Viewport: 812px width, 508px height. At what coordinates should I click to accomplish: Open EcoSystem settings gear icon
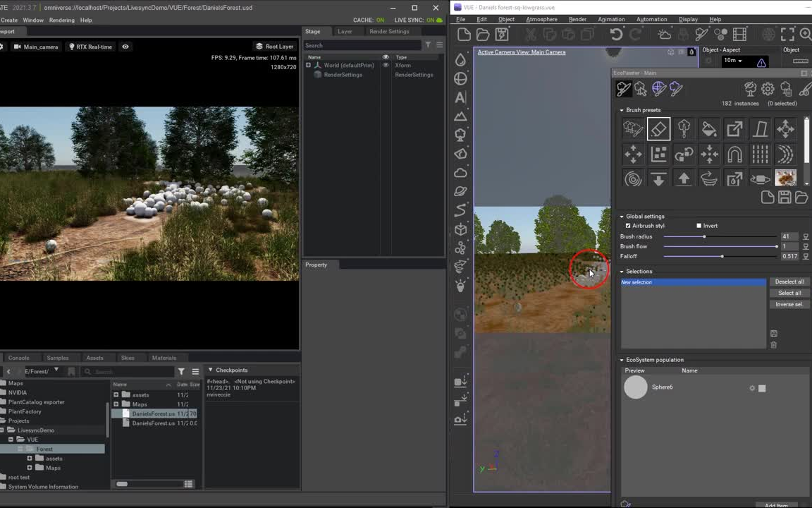[768, 88]
